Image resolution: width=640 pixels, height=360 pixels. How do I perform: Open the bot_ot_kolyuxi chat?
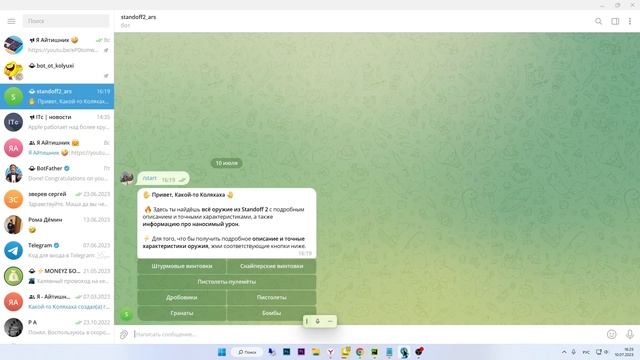(x=57, y=71)
